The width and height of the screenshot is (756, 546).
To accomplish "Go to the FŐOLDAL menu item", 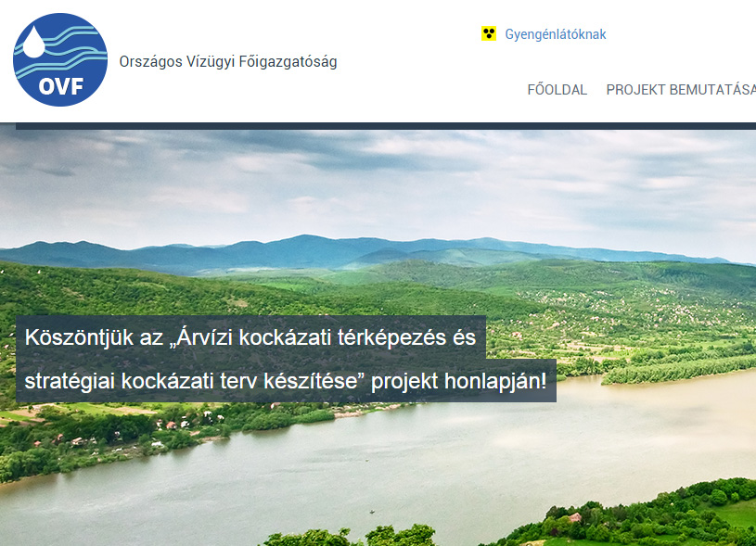I will [557, 90].
